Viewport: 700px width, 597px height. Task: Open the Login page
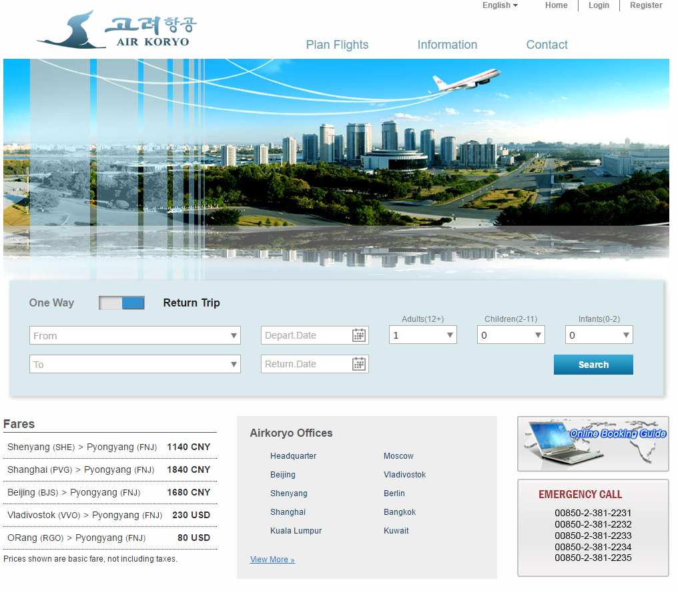click(599, 5)
